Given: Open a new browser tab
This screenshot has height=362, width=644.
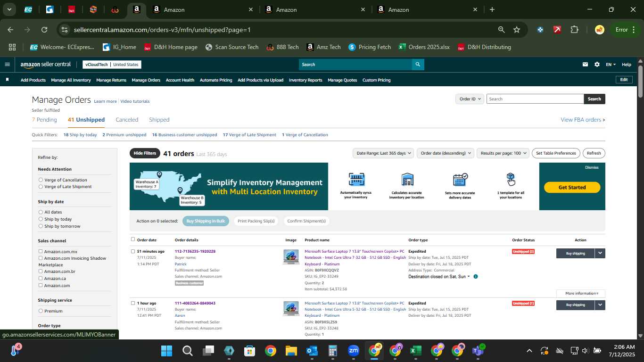Looking at the screenshot, I should 492,9.
